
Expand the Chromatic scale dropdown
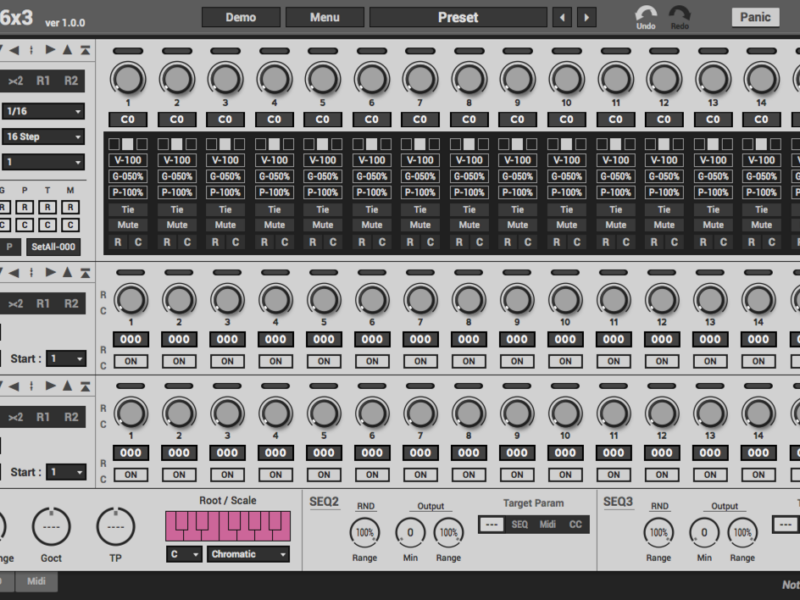pos(249,554)
